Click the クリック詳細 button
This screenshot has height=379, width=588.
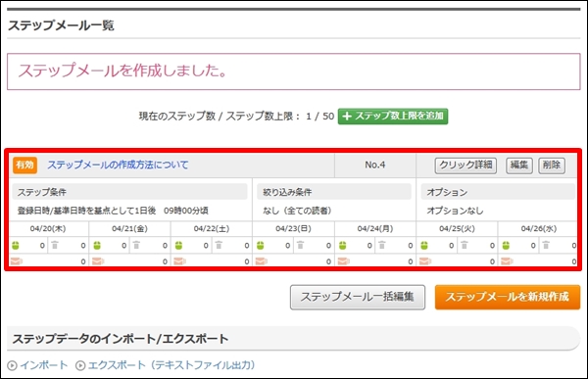[x=465, y=166]
